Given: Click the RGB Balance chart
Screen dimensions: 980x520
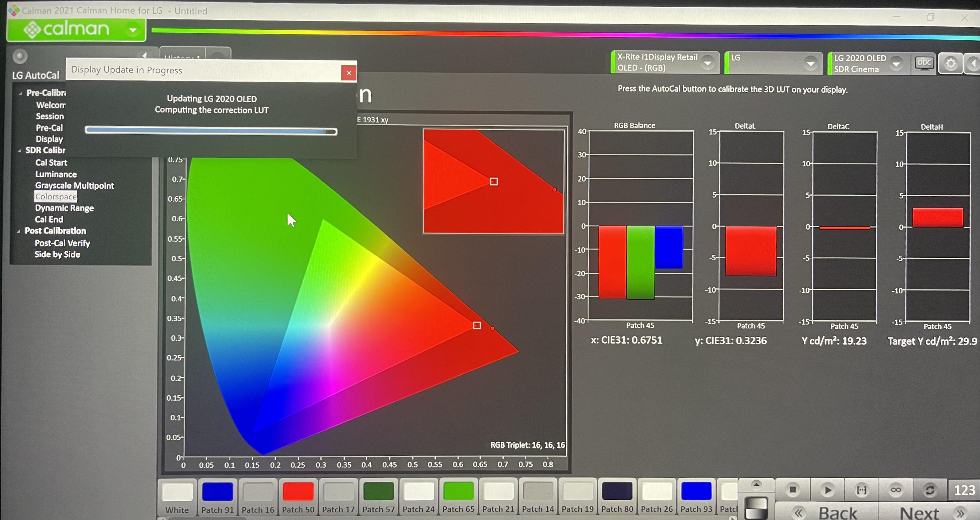Looking at the screenshot, I should [x=641, y=226].
